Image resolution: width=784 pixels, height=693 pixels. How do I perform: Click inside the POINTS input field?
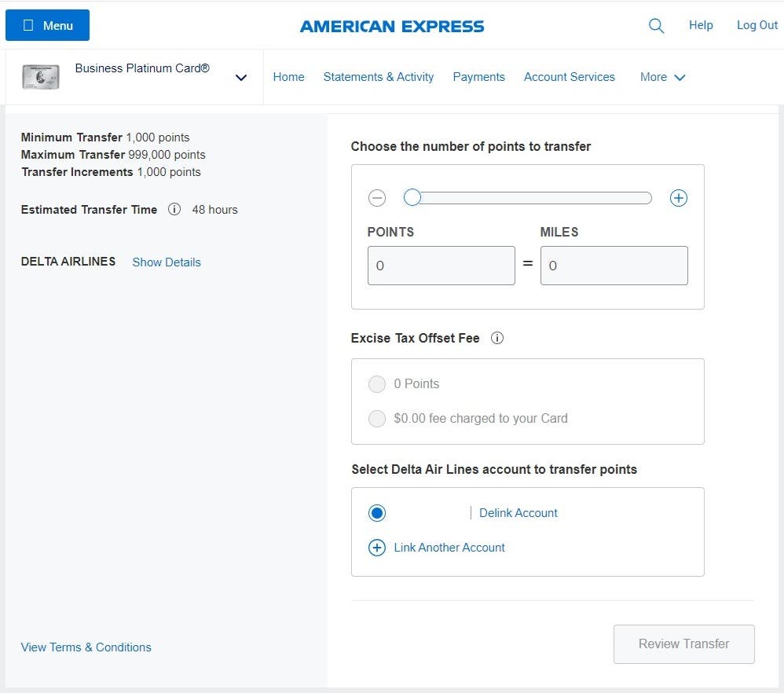[441, 266]
